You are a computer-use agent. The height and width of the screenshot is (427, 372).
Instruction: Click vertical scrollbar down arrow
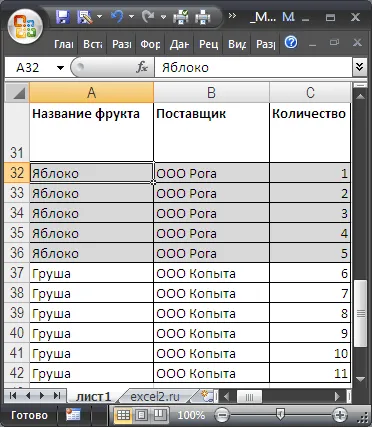coord(360,379)
